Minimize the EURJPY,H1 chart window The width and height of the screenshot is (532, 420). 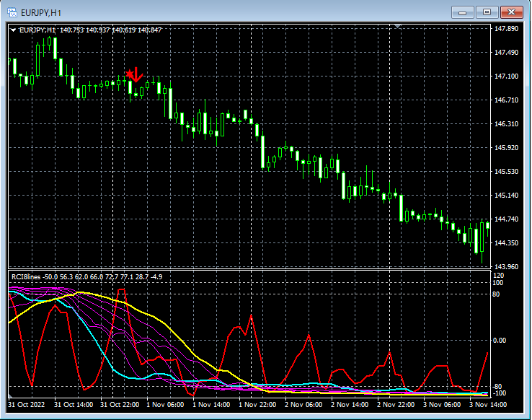point(463,12)
